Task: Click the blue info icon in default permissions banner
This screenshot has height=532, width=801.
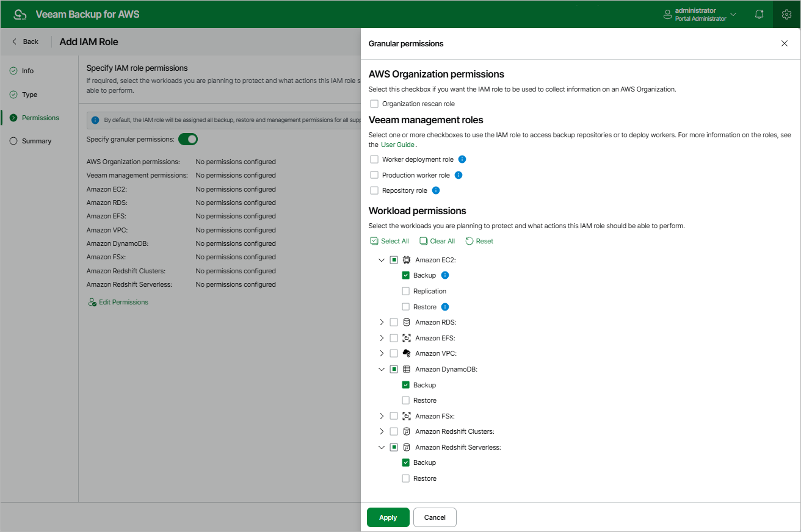Action: (x=95, y=120)
